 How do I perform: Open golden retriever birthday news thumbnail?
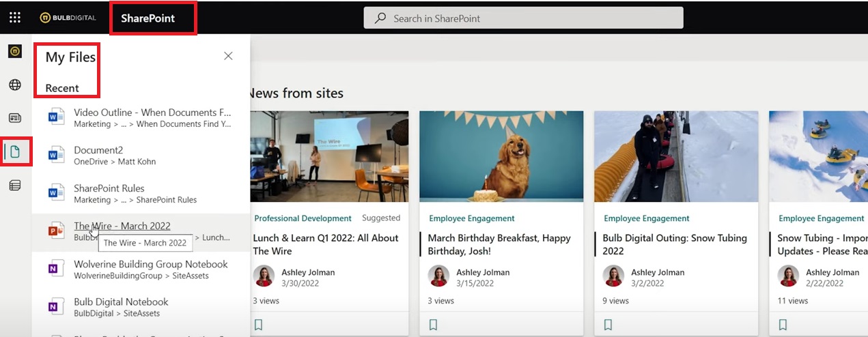[x=501, y=156]
